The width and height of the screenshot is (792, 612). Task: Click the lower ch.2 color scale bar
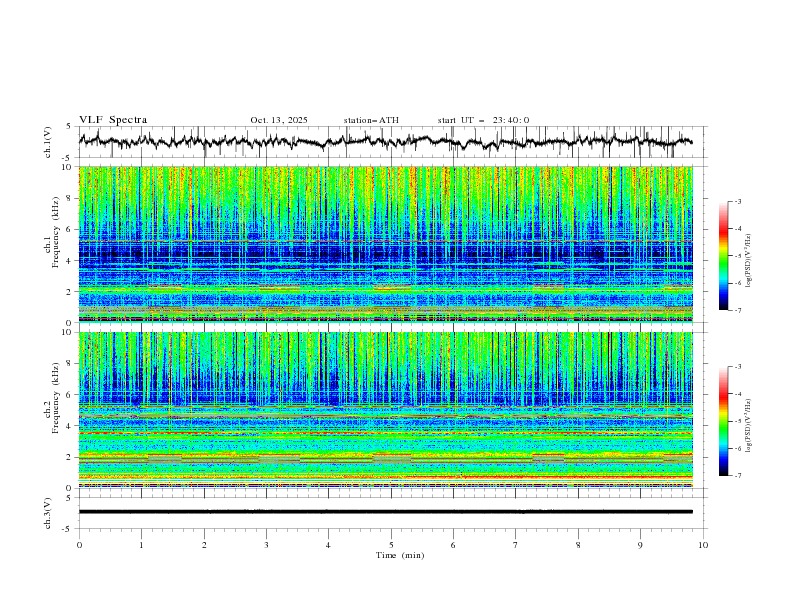[723, 421]
